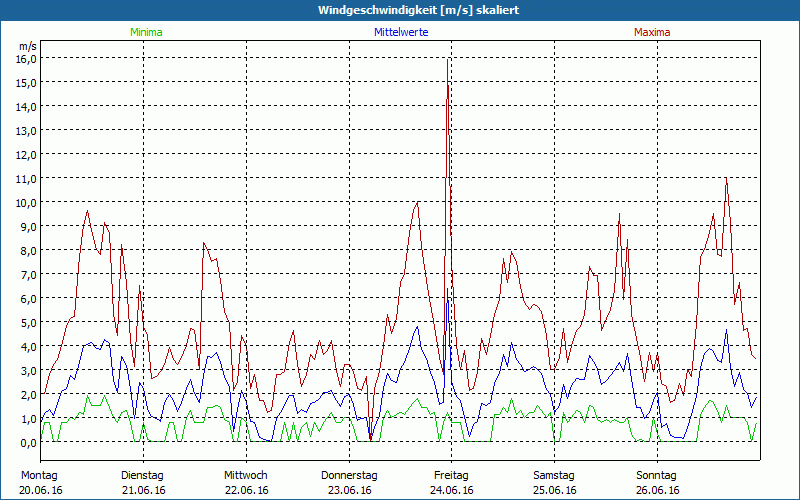The image size is (800, 500).
Task: Click the Samstag day label
Action: pyautogui.click(x=554, y=476)
